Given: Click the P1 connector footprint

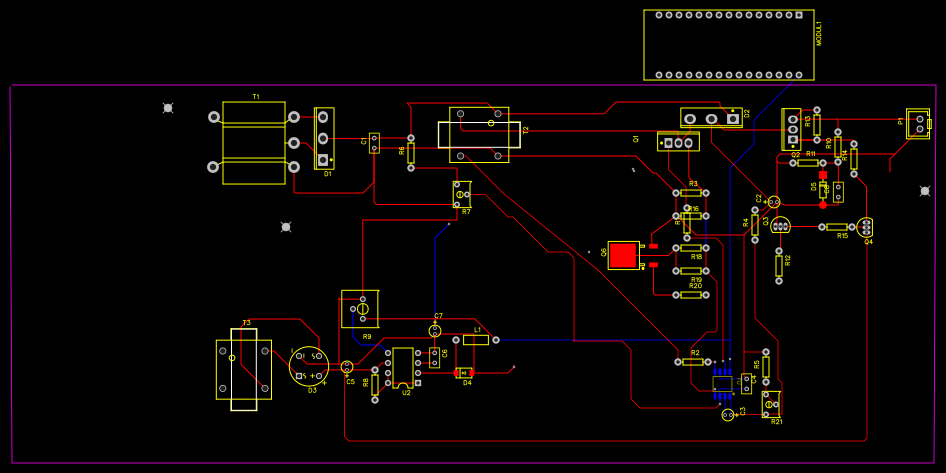Looking at the screenshot, I should point(917,124).
